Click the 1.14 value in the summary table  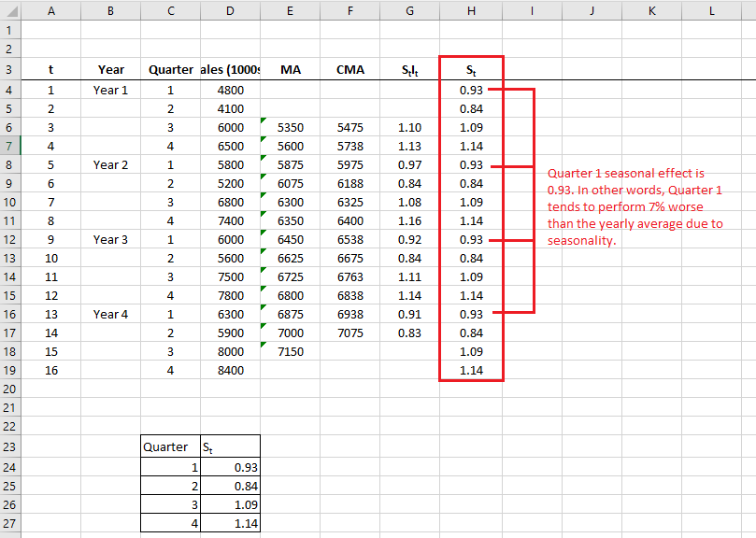pos(230,523)
